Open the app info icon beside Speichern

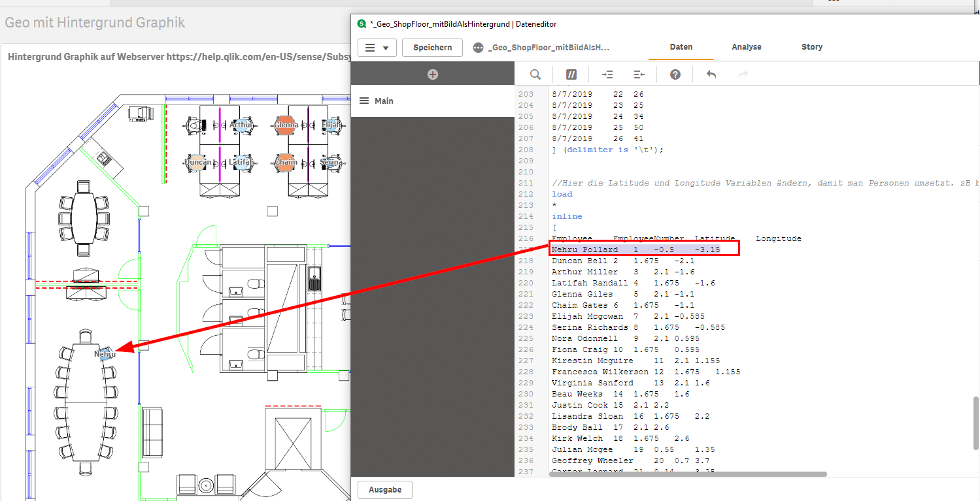478,48
